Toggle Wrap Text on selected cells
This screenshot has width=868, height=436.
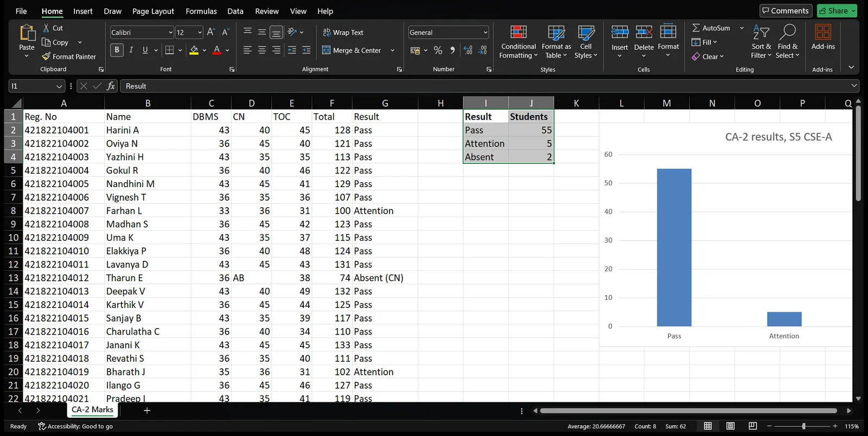click(x=343, y=33)
